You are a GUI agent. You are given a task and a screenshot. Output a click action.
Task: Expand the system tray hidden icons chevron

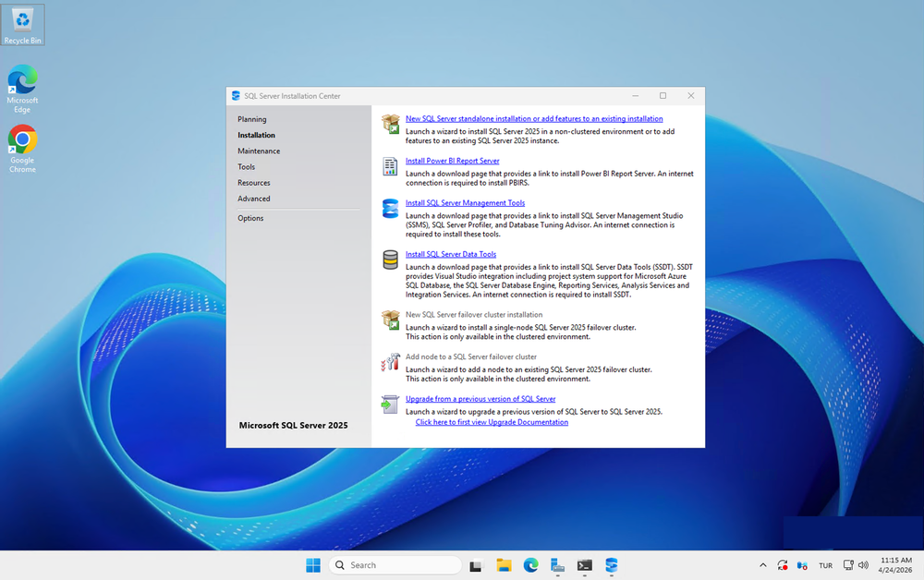pyautogui.click(x=762, y=565)
